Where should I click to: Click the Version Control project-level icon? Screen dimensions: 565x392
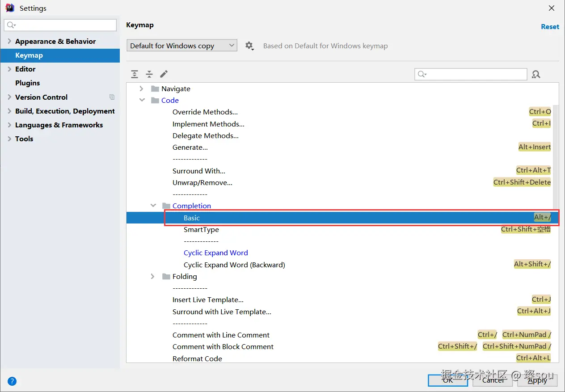tap(112, 97)
